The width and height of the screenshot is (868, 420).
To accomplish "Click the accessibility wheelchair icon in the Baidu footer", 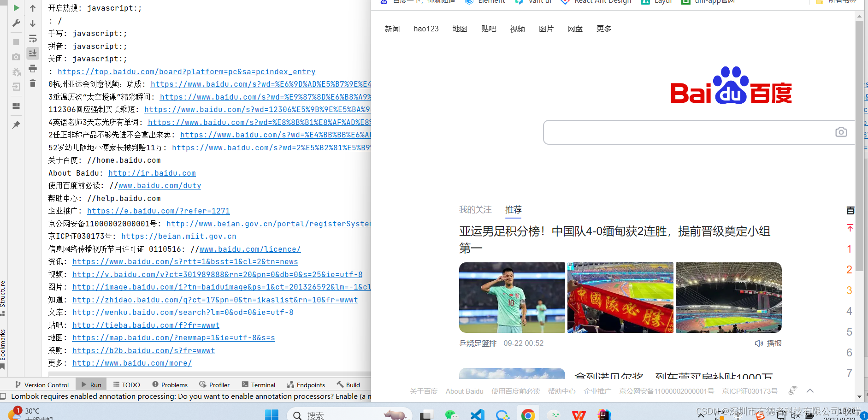I will (x=792, y=390).
